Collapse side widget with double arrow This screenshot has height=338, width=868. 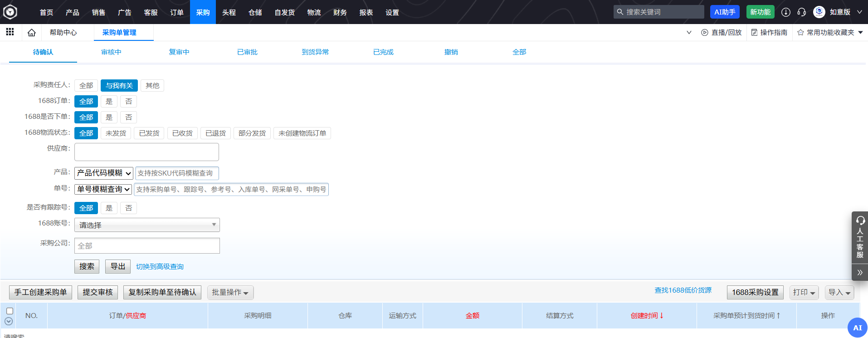click(860, 272)
